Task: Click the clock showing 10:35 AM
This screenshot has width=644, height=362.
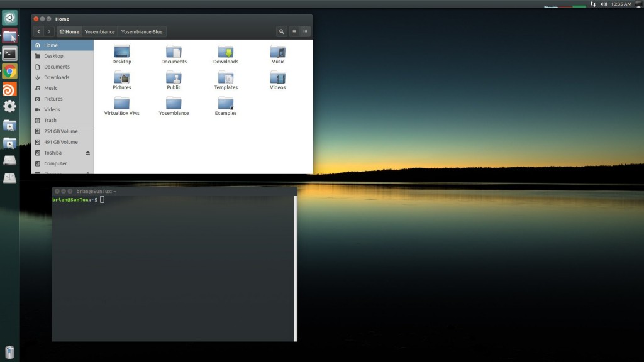Action: click(x=621, y=4)
